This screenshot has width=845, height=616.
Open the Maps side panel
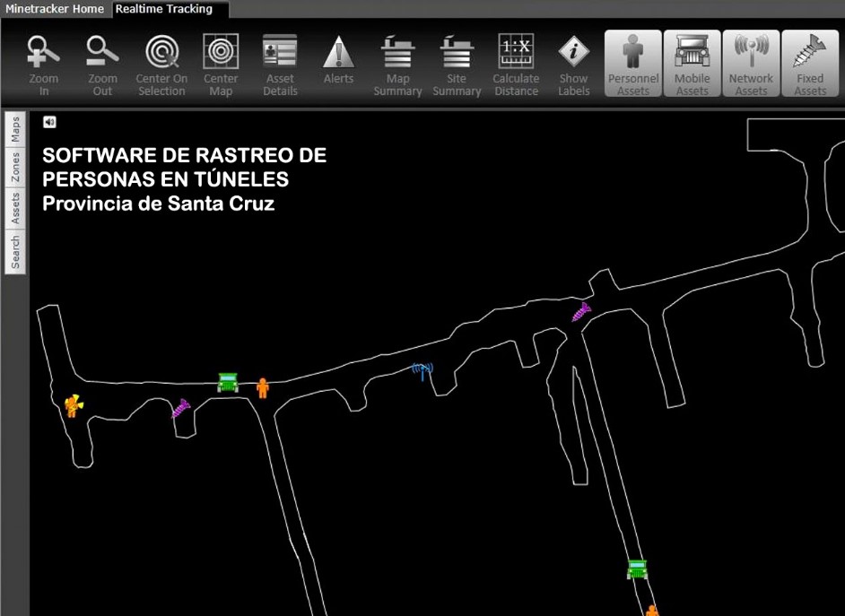click(x=15, y=129)
